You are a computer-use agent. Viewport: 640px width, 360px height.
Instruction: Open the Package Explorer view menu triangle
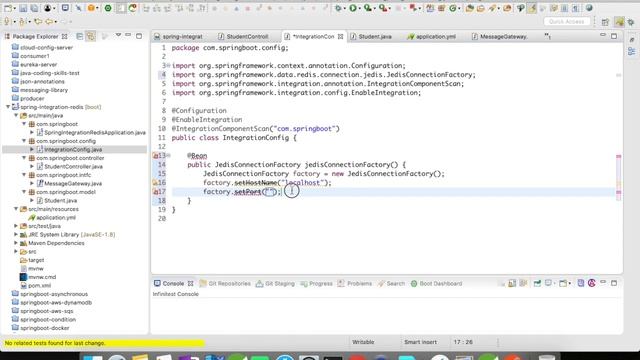point(118,36)
